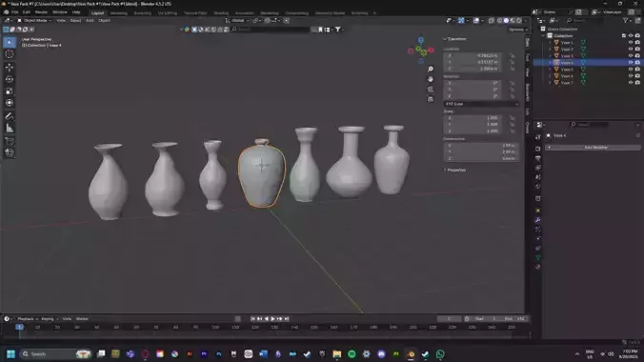
Task: Switch to the Modeling workspace tab
Action: click(x=119, y=13)
